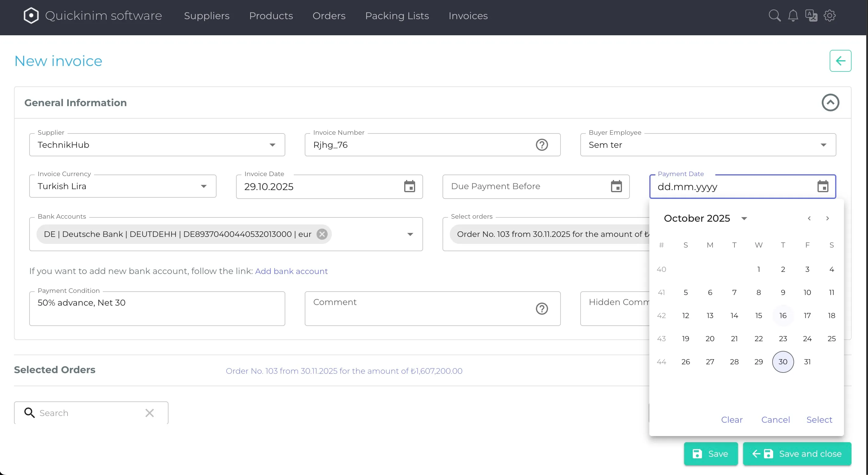
Task: Navigate back using the arrow button
Action: (x=840, y=61)
